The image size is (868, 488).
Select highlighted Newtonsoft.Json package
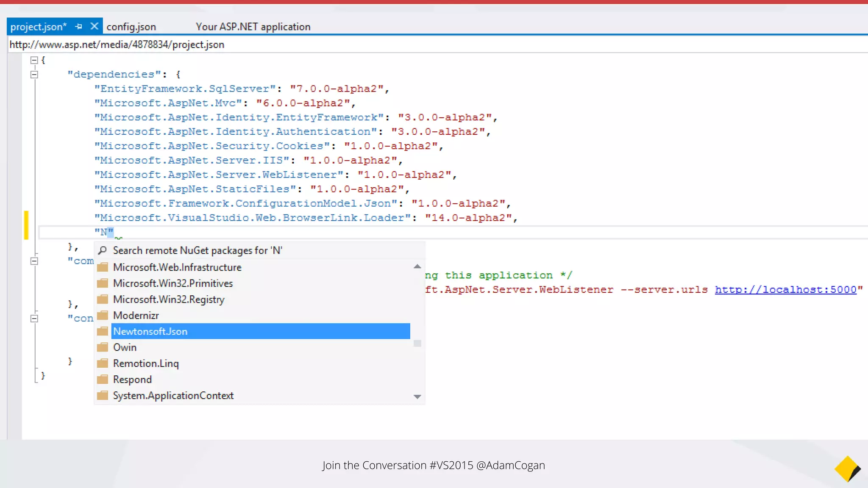(x=261, y=331)
